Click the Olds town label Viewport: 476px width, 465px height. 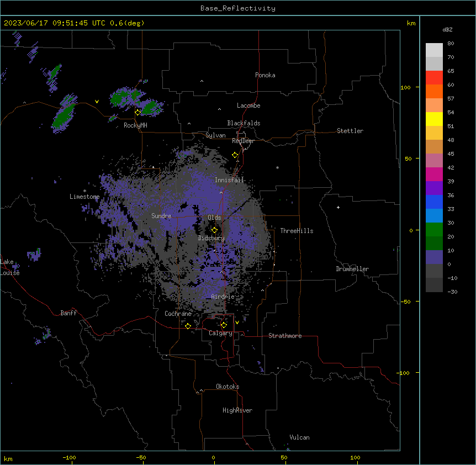pyautogui.click(x=214, y=218)
